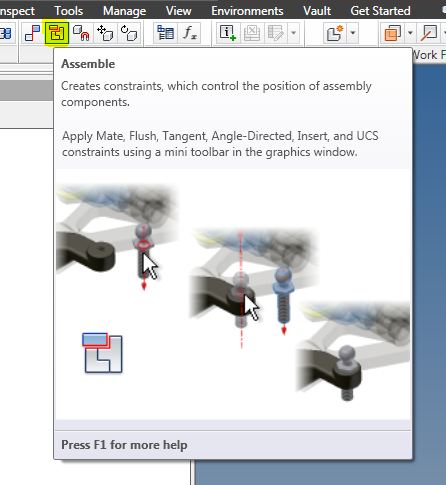
Task: Select the Constrain tool icon
Action: pos(32,33)
